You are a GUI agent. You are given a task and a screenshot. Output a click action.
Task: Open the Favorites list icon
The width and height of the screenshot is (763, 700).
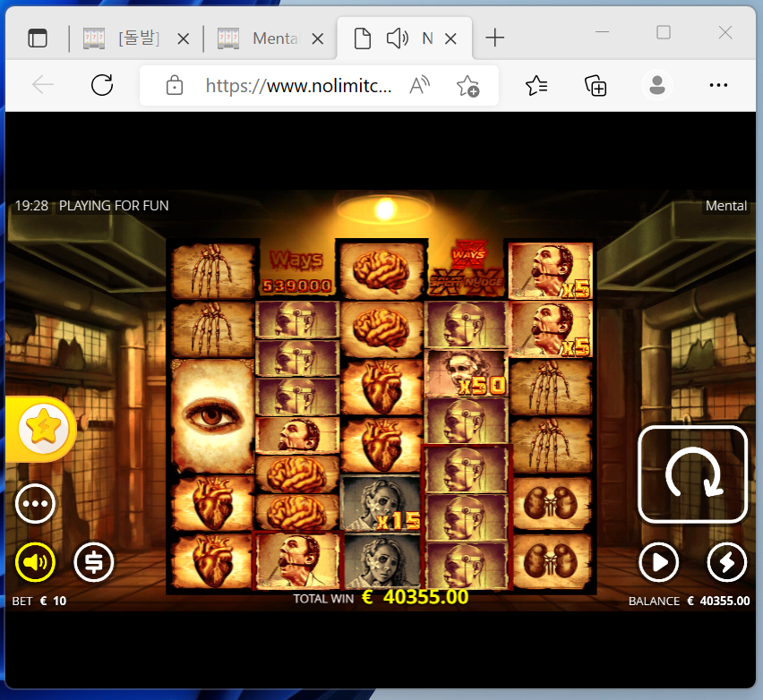pyautogui.click(x=536, y=86)
